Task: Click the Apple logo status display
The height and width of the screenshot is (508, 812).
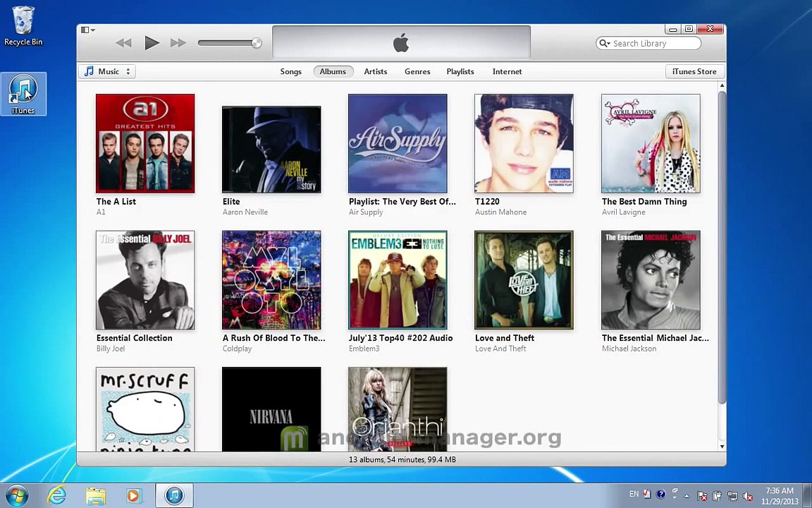Action: click(x=401, y=42)
